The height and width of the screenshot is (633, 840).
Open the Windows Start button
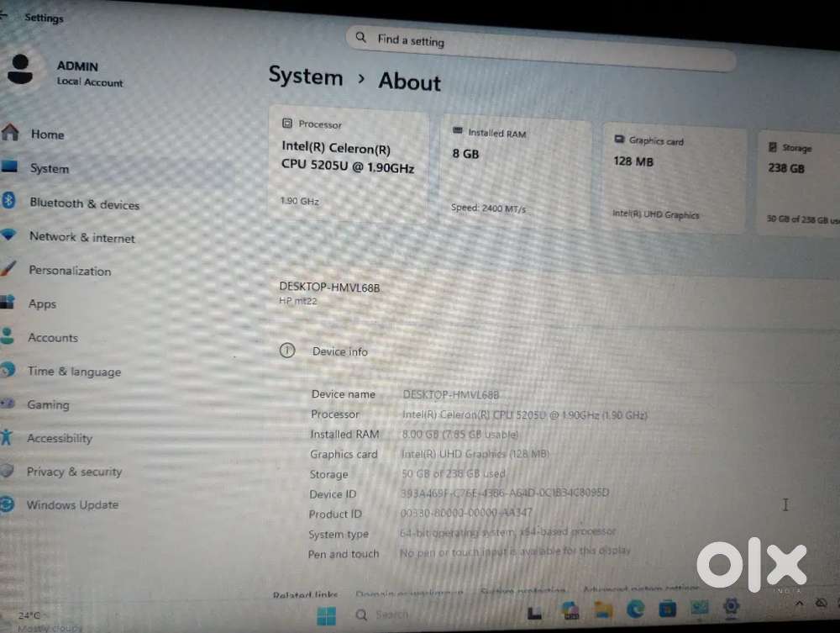point(326,616)
